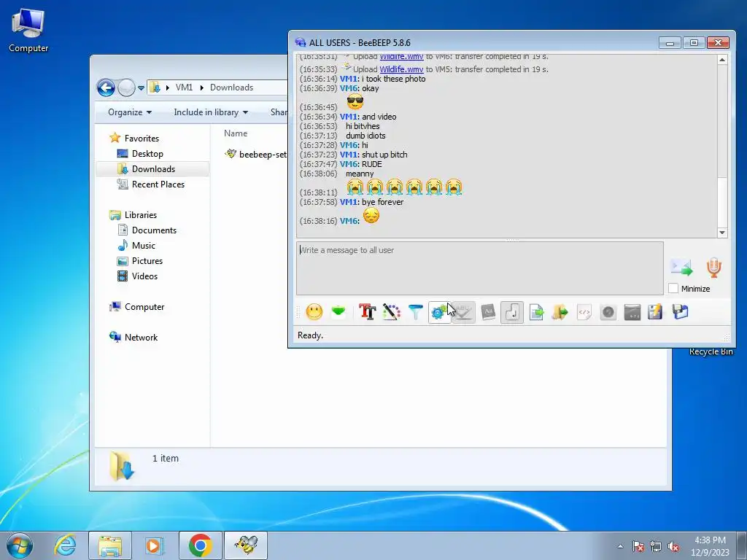The height and width of the screenshot is (560, 747).
Task: Select Desktop under Favorites
Action: pos(147,154)
